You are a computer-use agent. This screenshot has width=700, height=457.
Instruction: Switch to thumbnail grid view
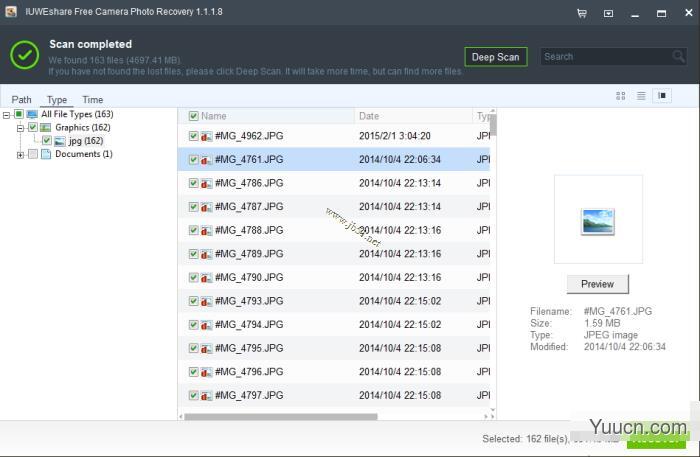[x=620, y=96]
